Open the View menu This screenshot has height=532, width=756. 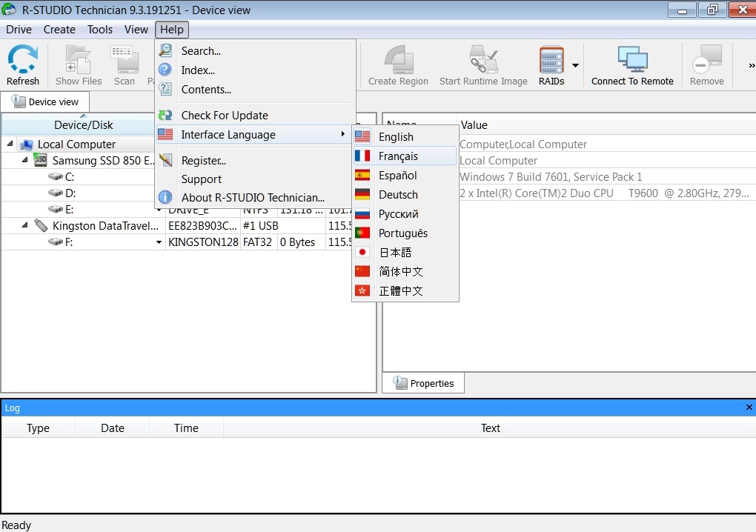pos(136,30)
